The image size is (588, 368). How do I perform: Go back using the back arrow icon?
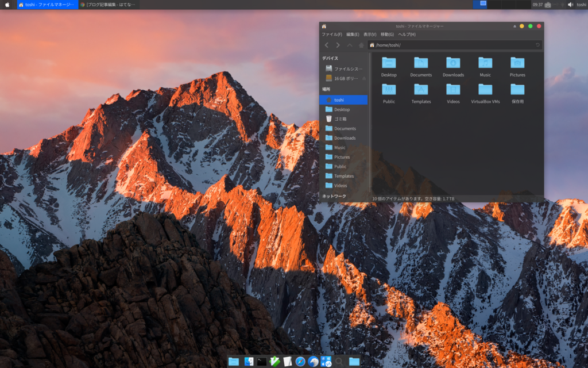(327, 44)
